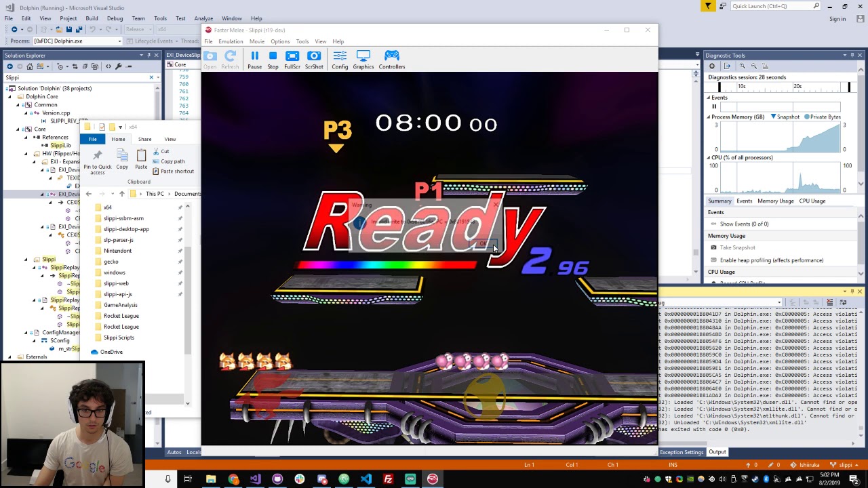Open the Solution Explorer search options dropdown
Viewport: 868px width, 488px height.
(158, 77)
